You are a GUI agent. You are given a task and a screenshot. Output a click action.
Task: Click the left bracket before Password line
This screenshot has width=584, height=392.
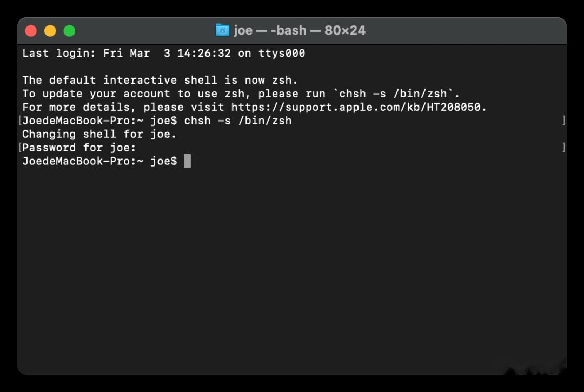tap(20, 148)
